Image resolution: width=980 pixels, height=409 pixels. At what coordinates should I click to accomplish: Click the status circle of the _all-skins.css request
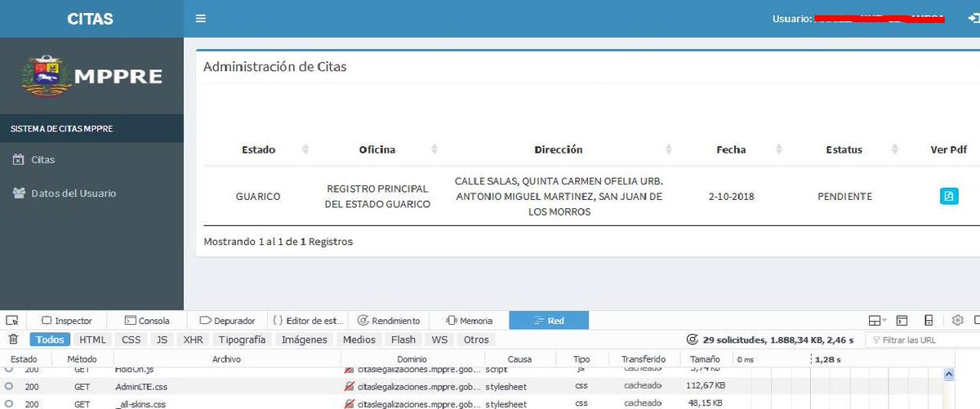click(x=9, y=403)
